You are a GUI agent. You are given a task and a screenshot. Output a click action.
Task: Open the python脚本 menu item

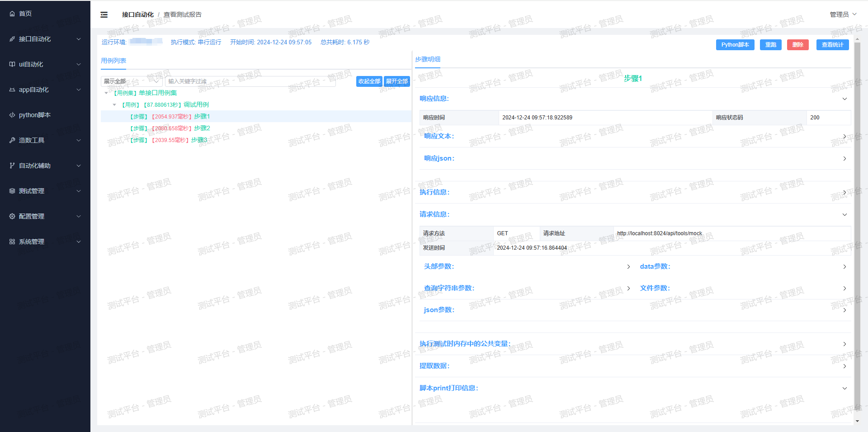coord(45,115)
